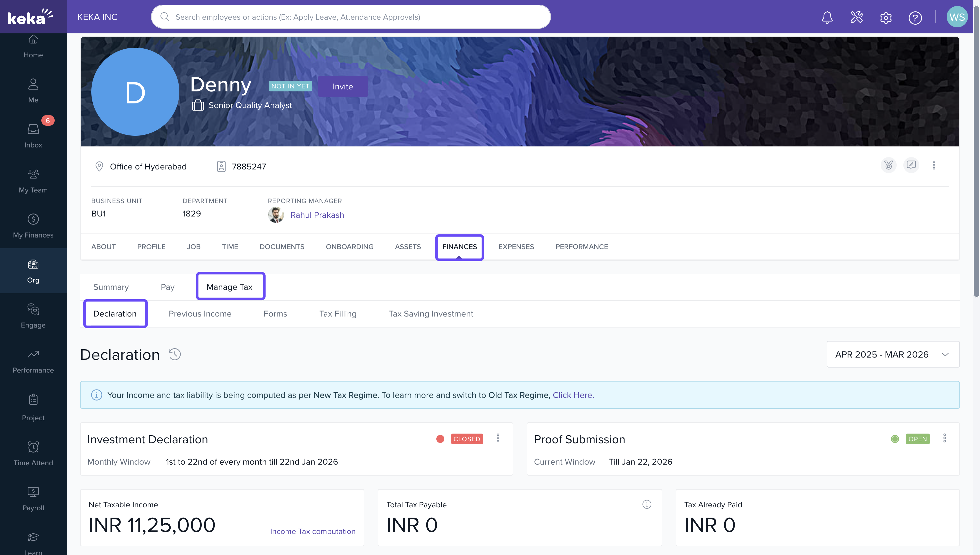Open Investment Declaration options menu
The image size is (980, 555).
click(x=498, y=438)
